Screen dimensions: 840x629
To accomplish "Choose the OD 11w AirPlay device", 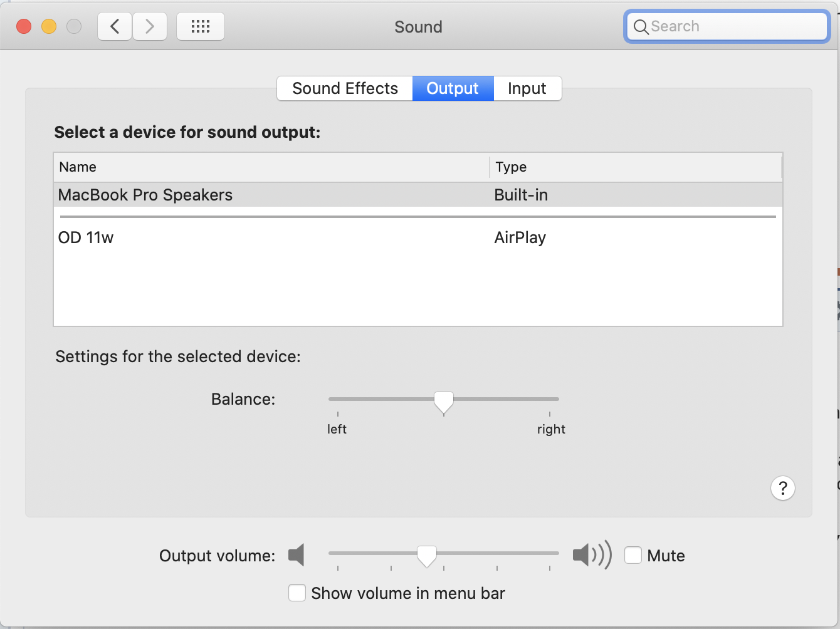I will tap(418, 237).
